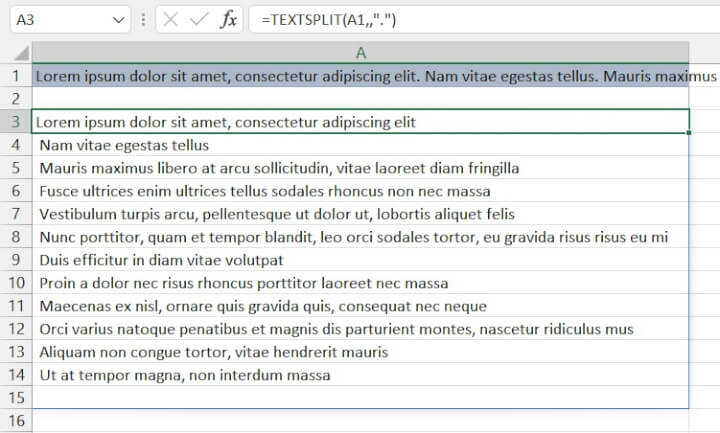Click the Enter checkmark icon in formula bar

coord(200,19)
